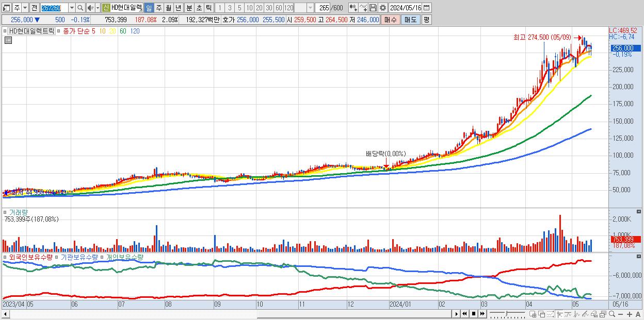Choose the 30 interval preset

269,8
